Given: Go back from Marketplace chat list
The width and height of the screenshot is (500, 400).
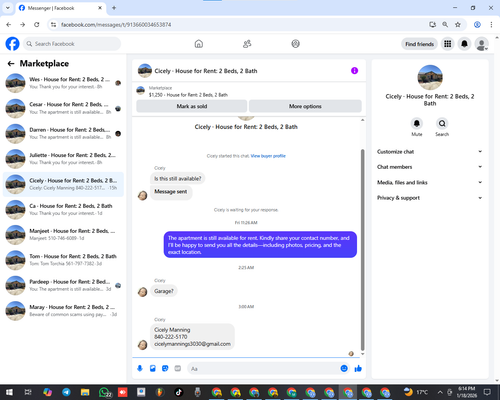Looking at the screenshot, I should tap(11, 64).
